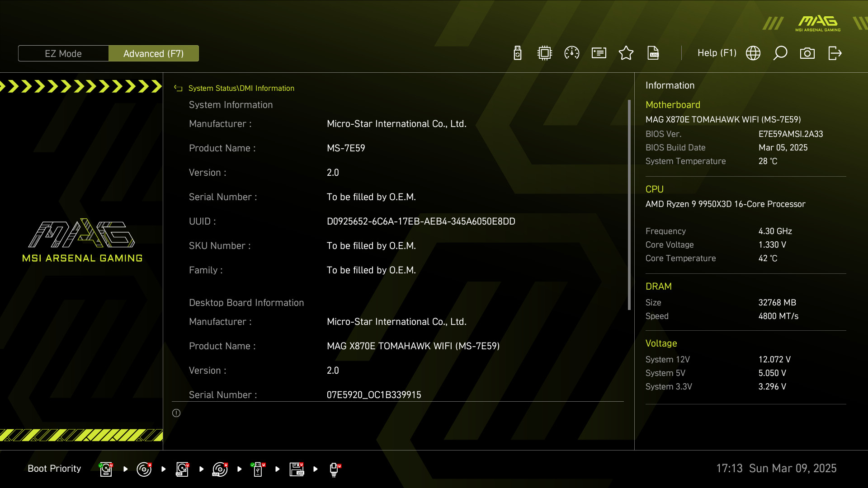Viewport: 868px width, 488px height.
Task: Click the Core Temperature value 42 °C
Action: 768,258
